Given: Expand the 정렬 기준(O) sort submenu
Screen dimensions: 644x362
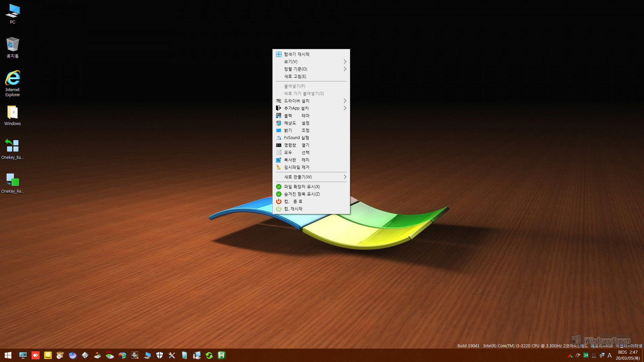Looking at the screenshot, I should click(311, 69).
